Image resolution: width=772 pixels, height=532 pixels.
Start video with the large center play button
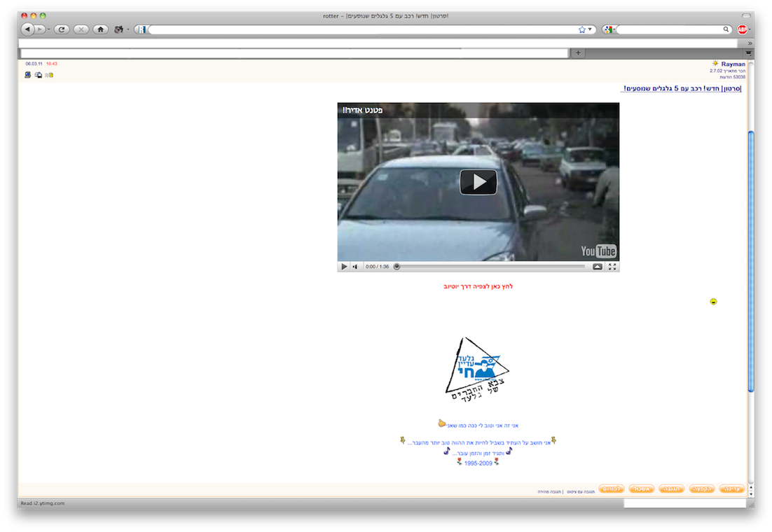click(478, 182)
